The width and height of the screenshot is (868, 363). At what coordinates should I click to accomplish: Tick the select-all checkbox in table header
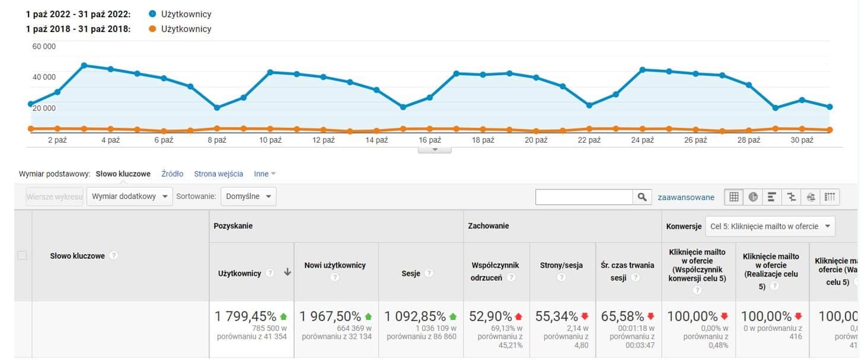click(23, 256)
